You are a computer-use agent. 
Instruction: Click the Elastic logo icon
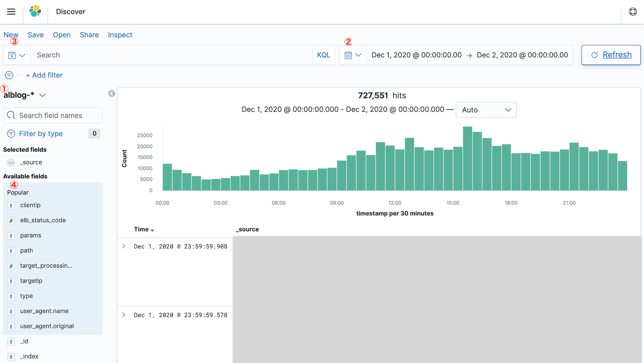pyautogui.click(x=35, y=11)
